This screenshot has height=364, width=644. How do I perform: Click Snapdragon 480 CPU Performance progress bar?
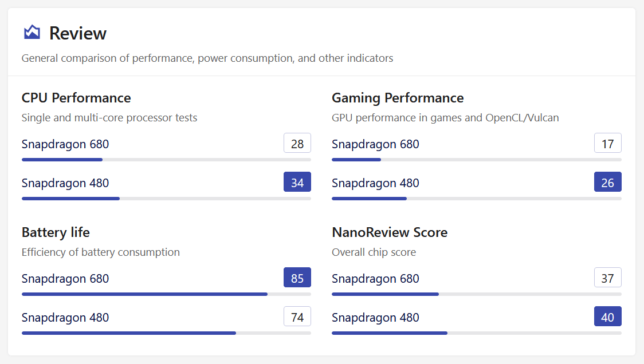click(166, 199)
